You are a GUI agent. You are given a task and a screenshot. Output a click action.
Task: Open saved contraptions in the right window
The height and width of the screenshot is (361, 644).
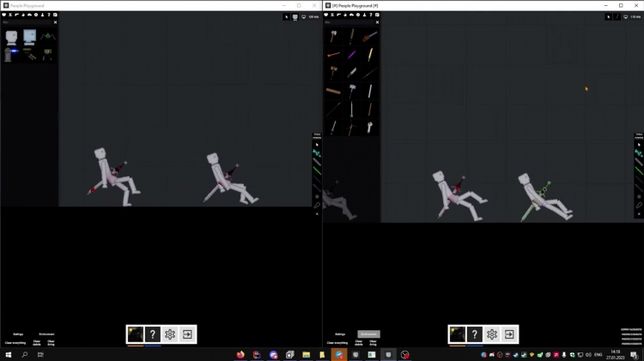pos(377,15)
